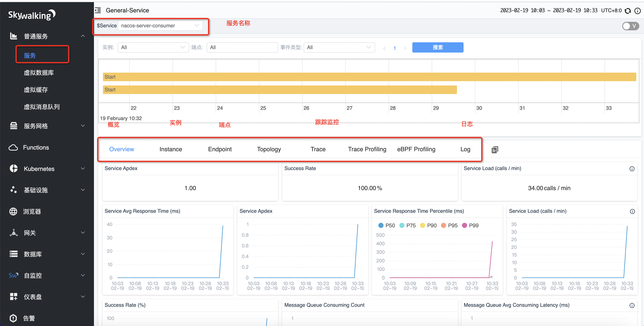This screenshot has width=644, height=326.
Task: Toggle the P90 legend series
Action: pos(428,225)
